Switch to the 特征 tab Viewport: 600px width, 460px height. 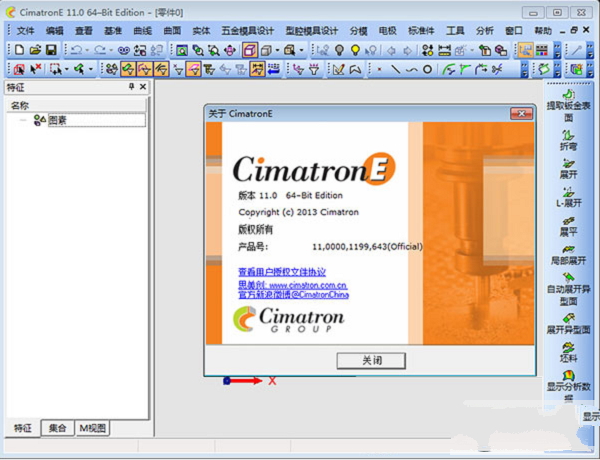point(23,428)
